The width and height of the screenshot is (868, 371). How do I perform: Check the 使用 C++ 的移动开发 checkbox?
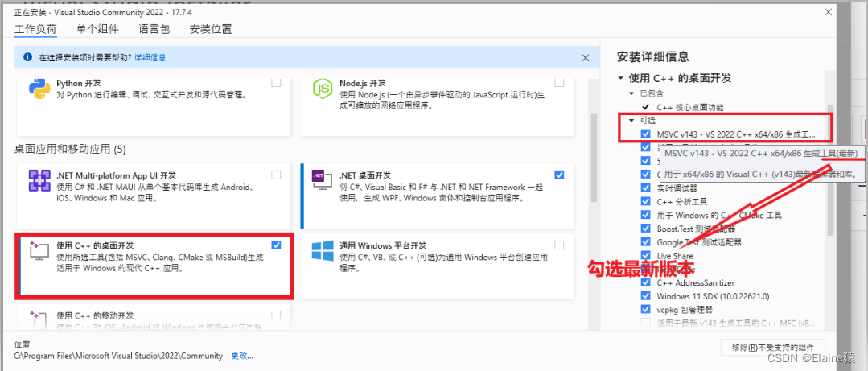[x=276, y=315]
